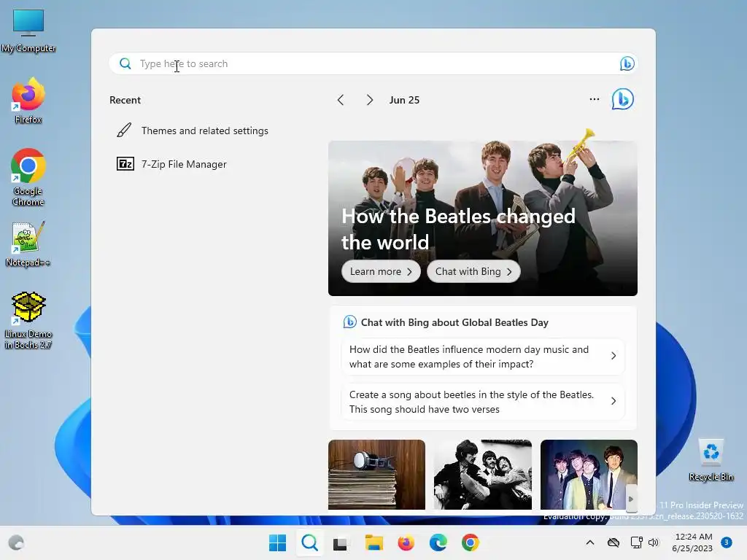Open the Beatles influence question suggestion
This screenshot has height=560, width=747.
[x=483, y=356]
